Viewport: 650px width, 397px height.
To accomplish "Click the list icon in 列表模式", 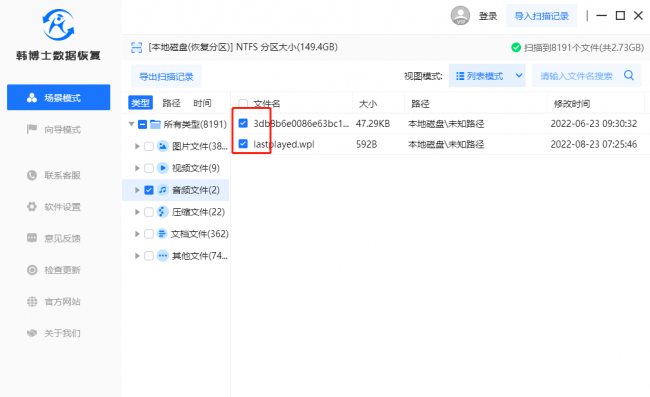I will (460, 76).
